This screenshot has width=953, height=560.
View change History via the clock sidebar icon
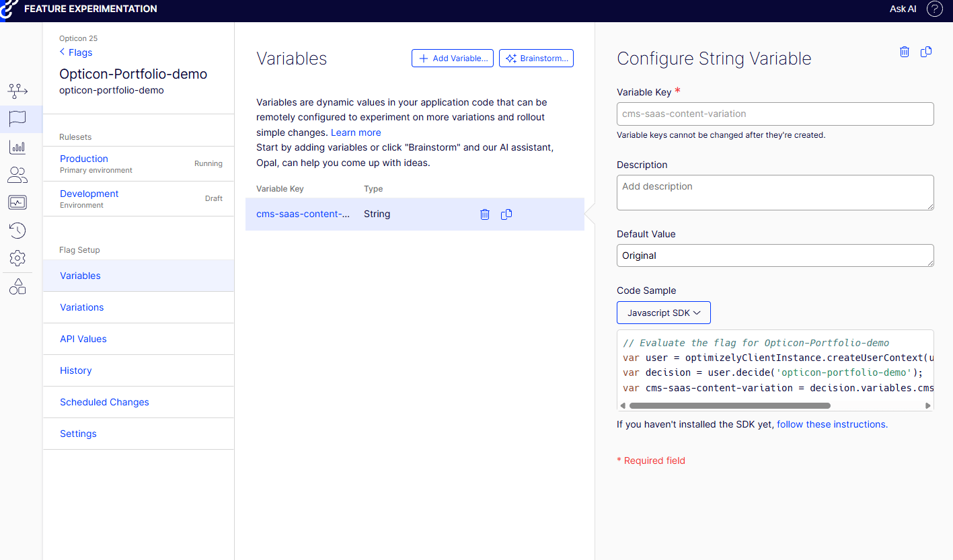tap(17, 230)
